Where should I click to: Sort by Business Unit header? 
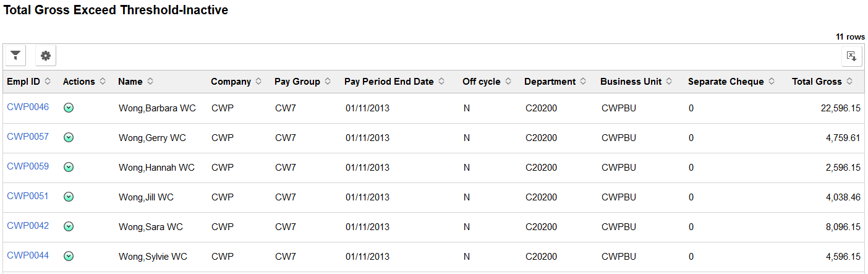(637, 82)
